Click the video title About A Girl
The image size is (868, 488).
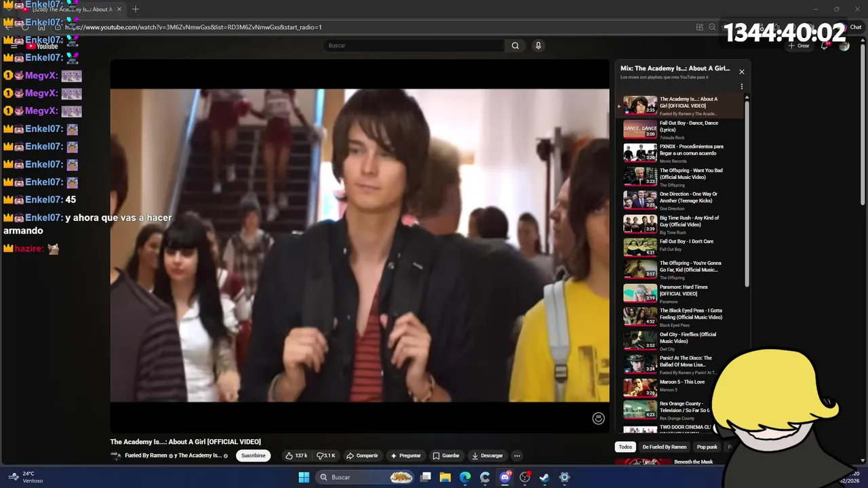pos(186,441)
